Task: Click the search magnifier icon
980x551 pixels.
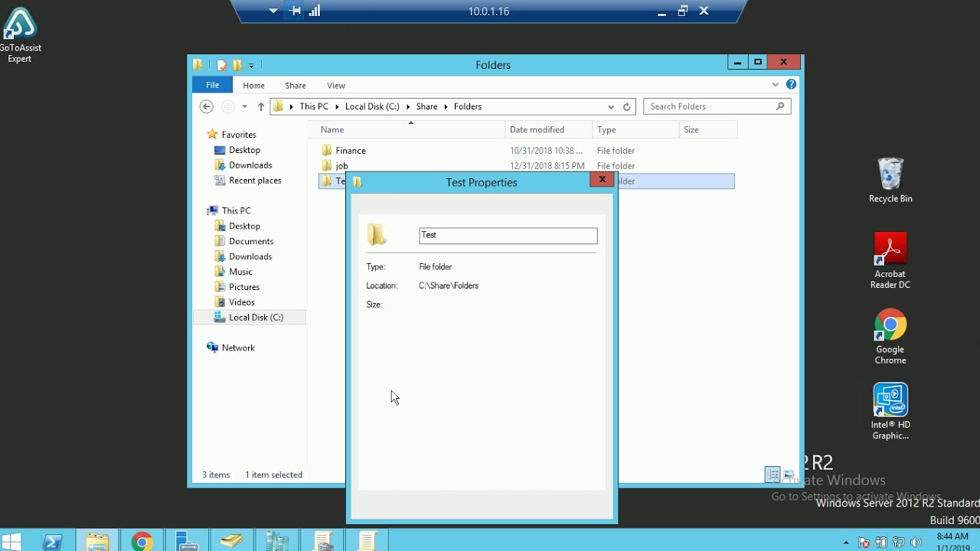Action: click(x=781, y=106)
